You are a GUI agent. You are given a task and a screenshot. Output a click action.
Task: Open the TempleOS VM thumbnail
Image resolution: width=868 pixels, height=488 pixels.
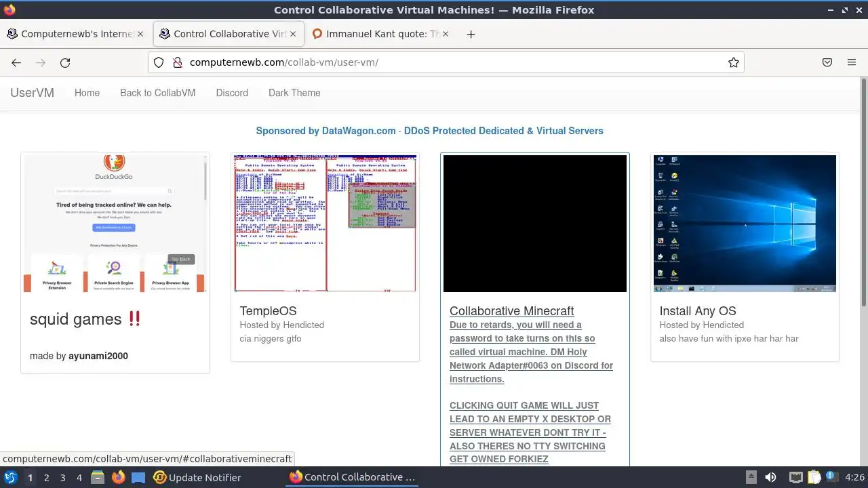[x=325, y=224]
